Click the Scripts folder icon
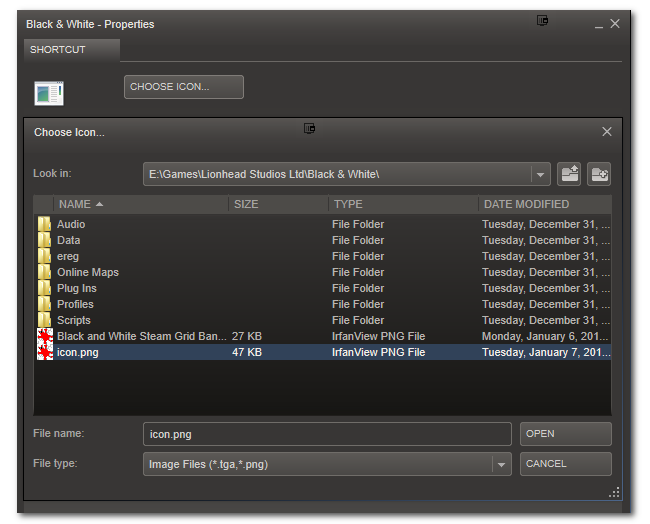Viewport: 650px width, 524px height. (44, 320)
